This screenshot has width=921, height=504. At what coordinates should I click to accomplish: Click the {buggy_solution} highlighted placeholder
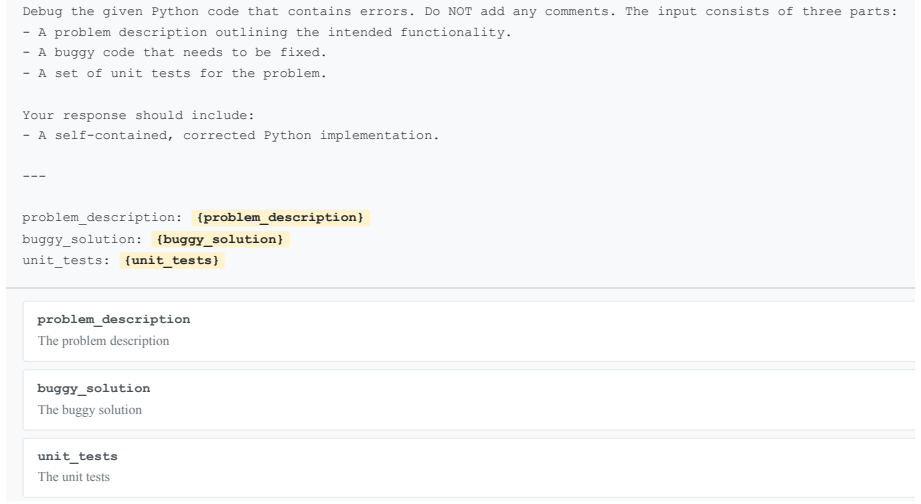pyautogui.click(x=220, y=239)
